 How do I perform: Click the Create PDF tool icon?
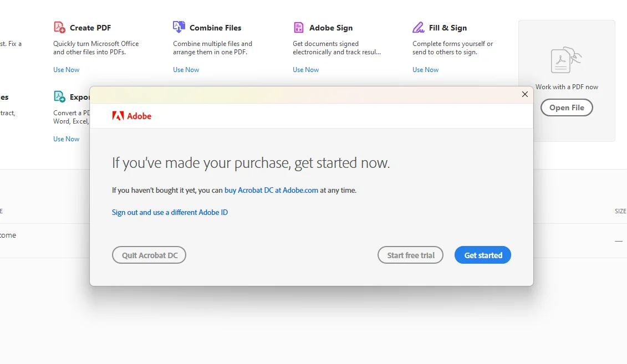pos(59,27)
